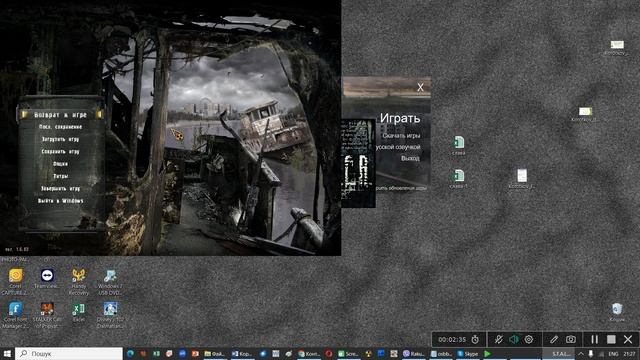Viewport: 640px width, 360px height.
Task: Select the top-right desktop file icon
Action: tap(617, 47)
